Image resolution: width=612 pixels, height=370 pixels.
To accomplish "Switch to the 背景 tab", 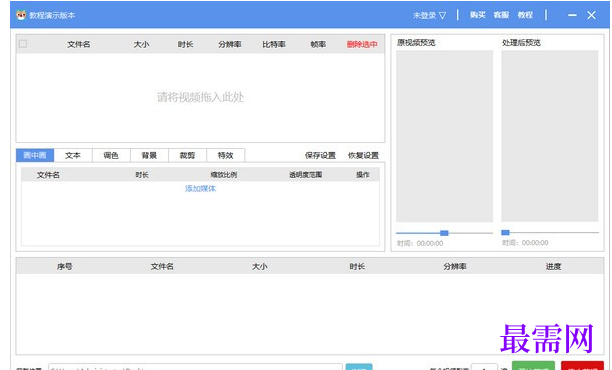I will click(149, 155).
